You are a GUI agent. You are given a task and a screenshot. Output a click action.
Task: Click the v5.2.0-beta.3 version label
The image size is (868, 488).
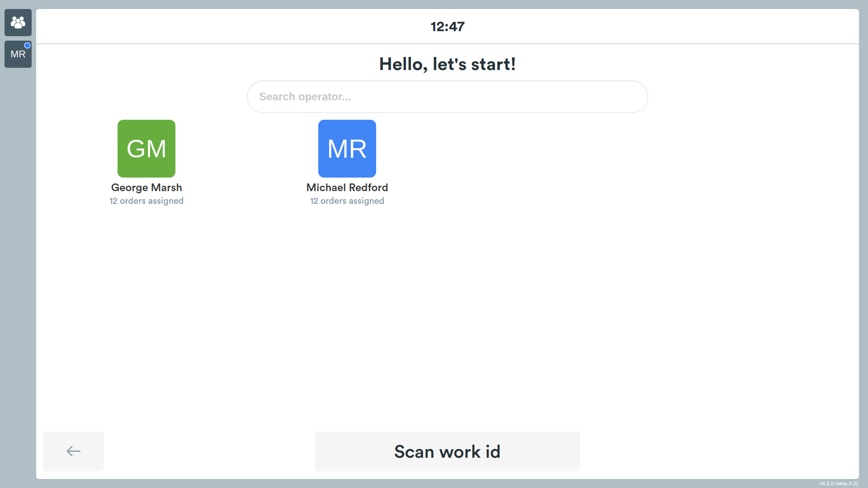[839, 483]
